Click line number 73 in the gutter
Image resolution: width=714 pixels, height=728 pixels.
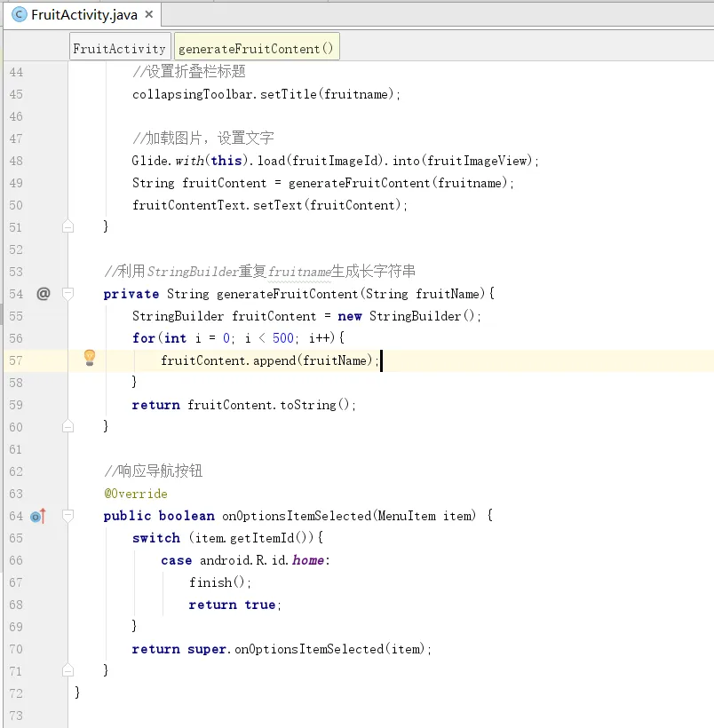[16, 716]
